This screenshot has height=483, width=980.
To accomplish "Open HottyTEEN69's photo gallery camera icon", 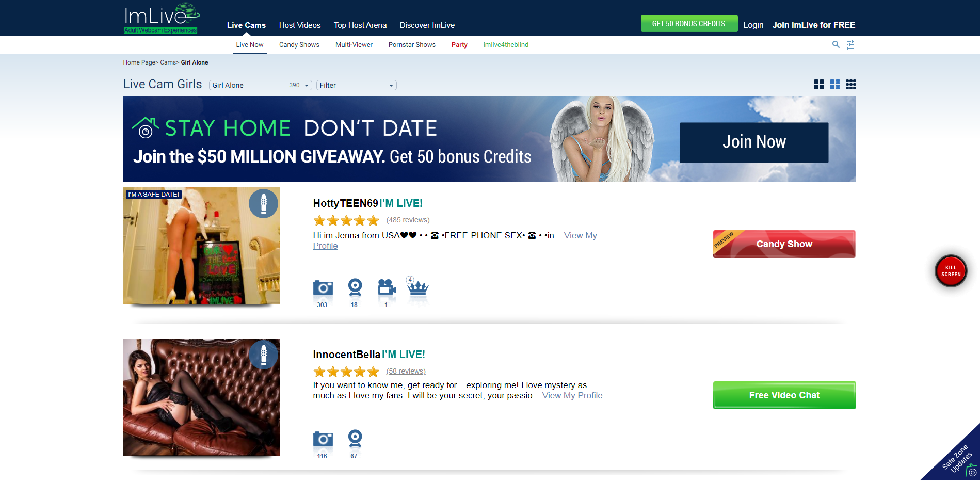I will click(323, 288).
